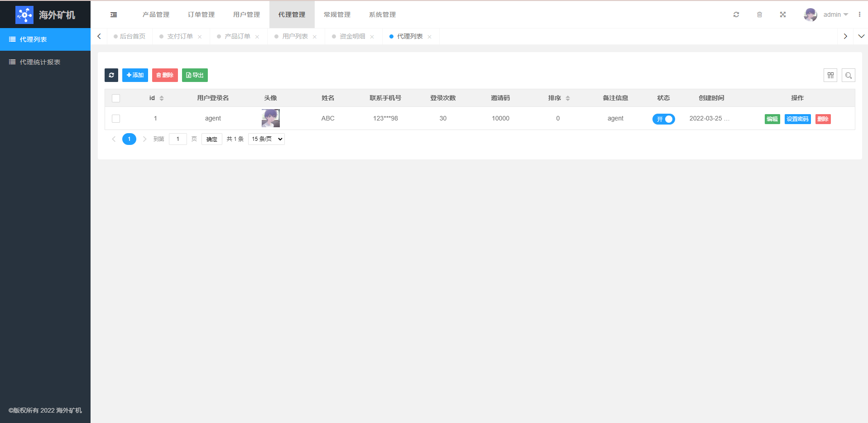Open the column filter grid icon
Image resolution: width=868 pixels, height=423 pixels.
830,75
